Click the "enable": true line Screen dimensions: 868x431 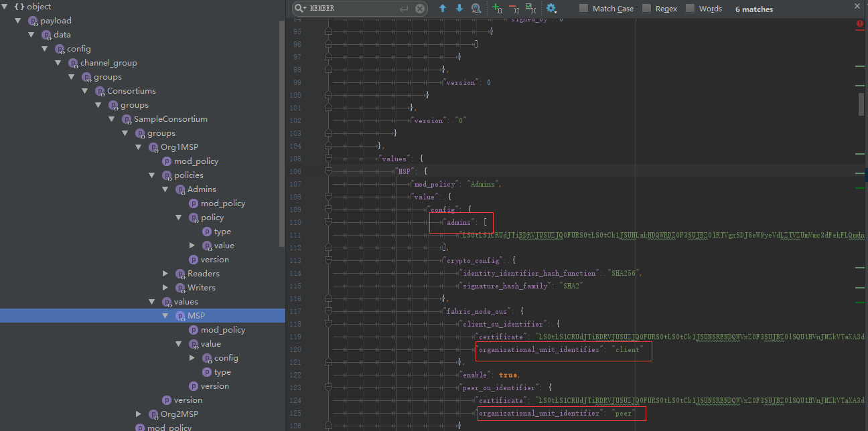[491, 375]
